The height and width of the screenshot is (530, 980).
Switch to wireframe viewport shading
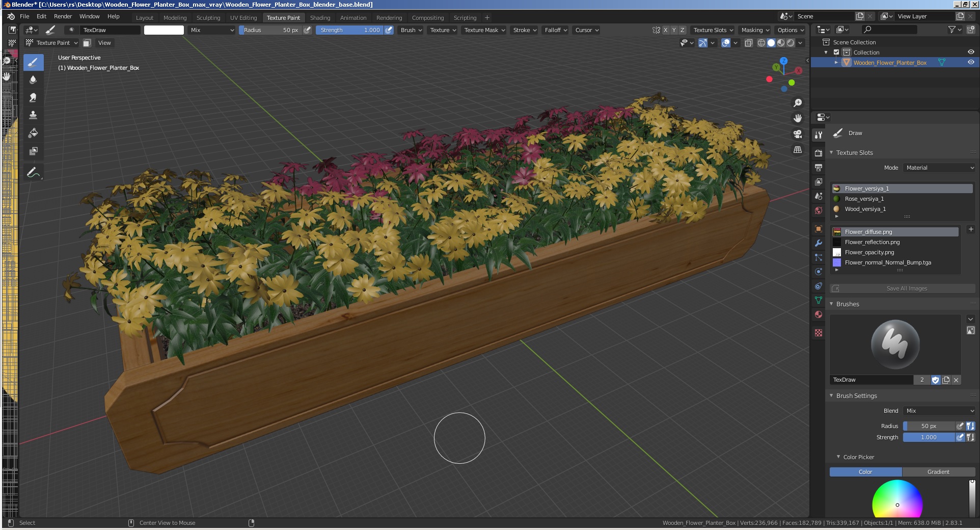click(761, 43)
